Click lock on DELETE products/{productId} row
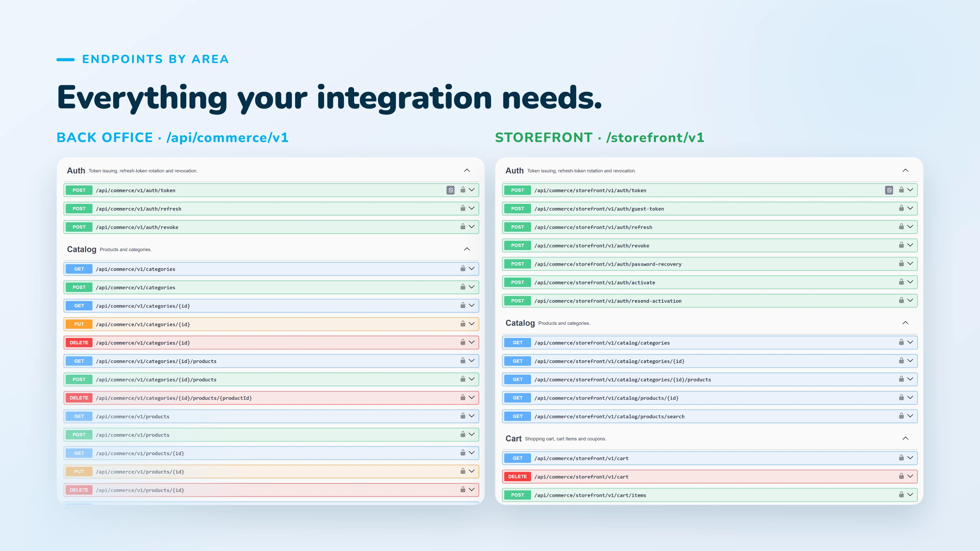 463,397
